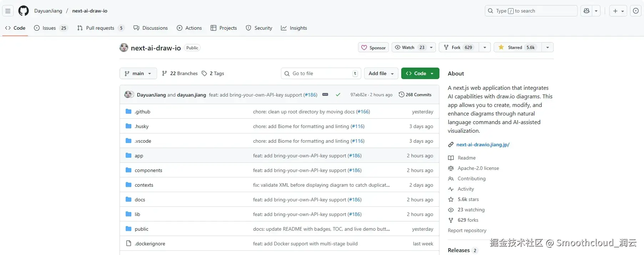Click the Contributing people icon
644x255 pixels.
[451, 179]
